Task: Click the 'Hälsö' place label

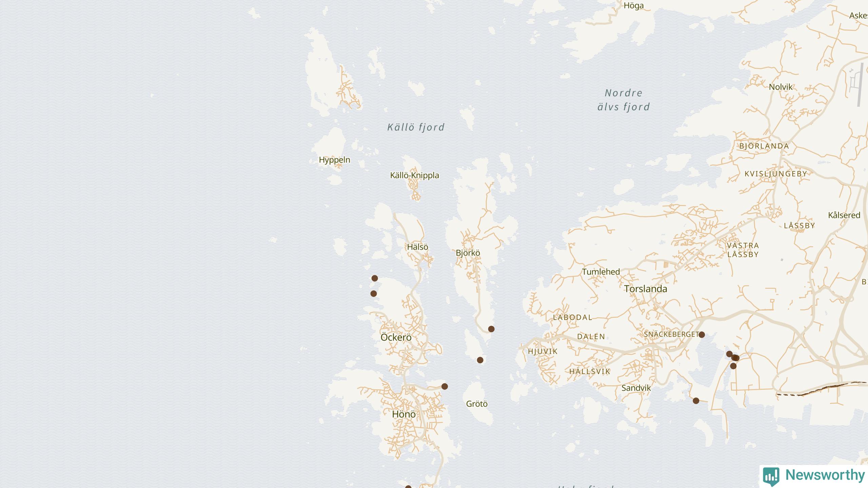Action: click(x=418, y=247)
